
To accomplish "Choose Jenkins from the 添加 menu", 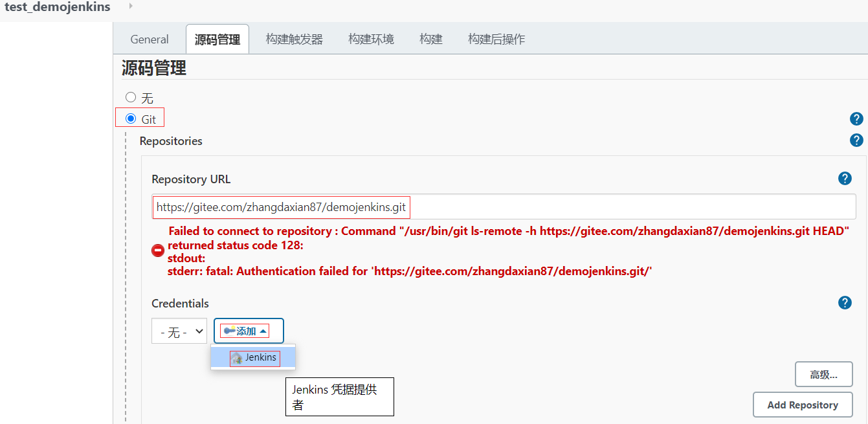I will pos(253,357).
